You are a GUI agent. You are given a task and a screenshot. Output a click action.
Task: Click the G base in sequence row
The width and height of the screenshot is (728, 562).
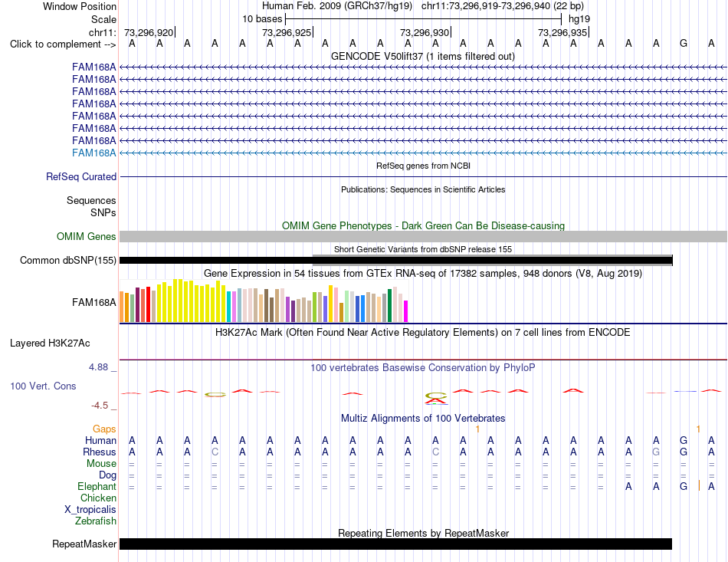tap(684, 44)
